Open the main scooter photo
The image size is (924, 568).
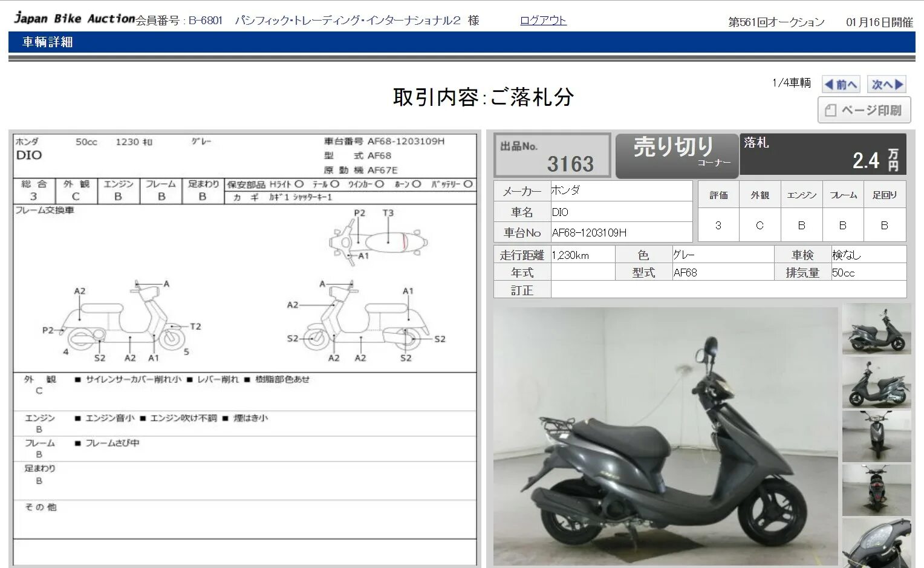(x=665, y=437)
